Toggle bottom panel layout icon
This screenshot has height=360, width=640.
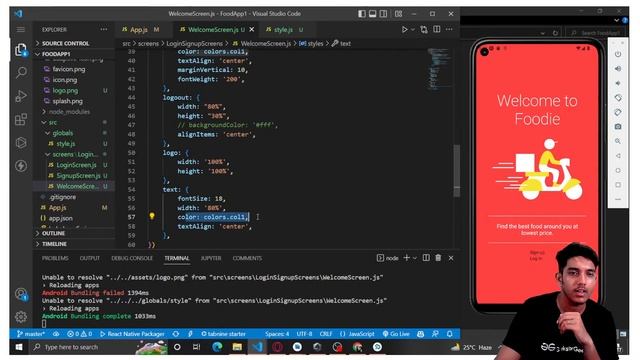[x=373, y=14]
